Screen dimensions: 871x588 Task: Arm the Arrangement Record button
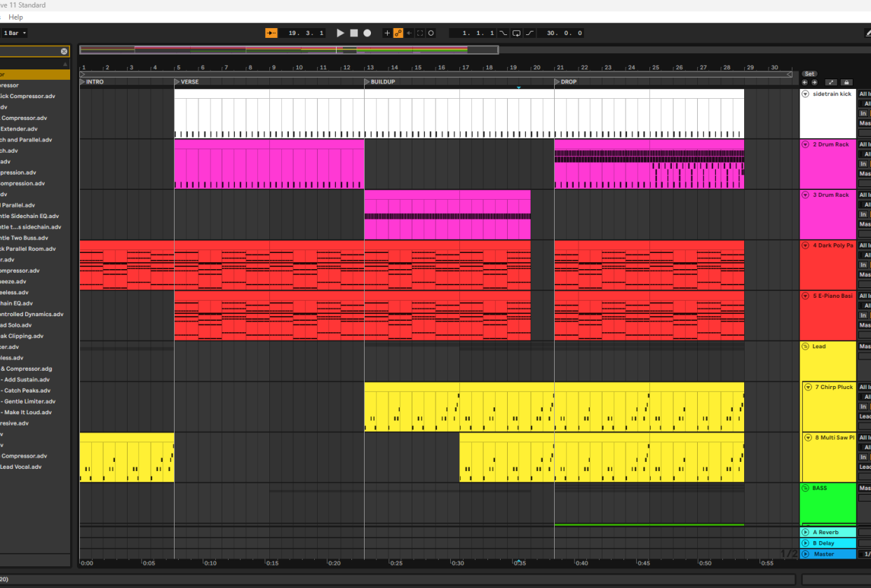pyautogui.click(x=367, y=33)
